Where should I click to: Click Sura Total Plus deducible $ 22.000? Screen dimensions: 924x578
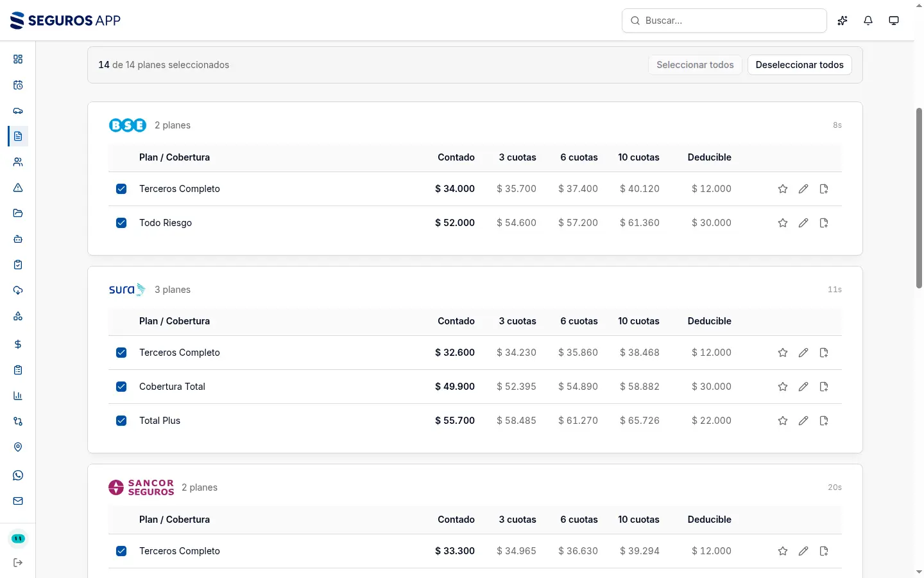tap(712, 421)
